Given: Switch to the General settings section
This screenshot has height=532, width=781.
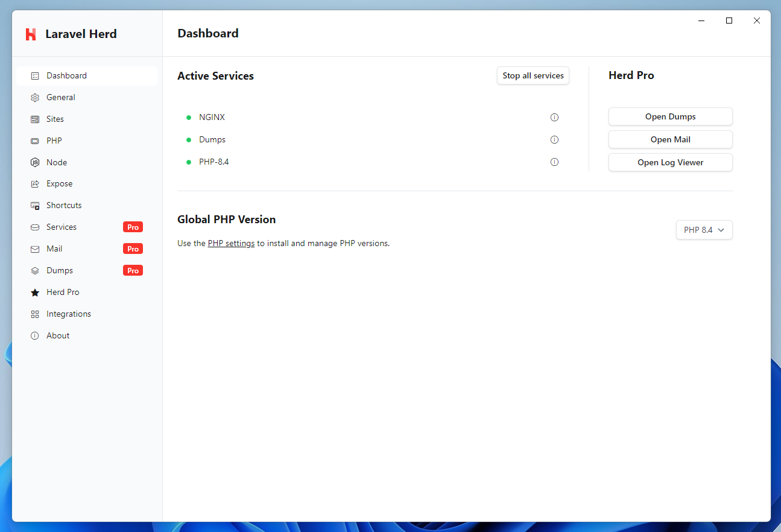Looking at the screenshot, I should tap(61, 97).
